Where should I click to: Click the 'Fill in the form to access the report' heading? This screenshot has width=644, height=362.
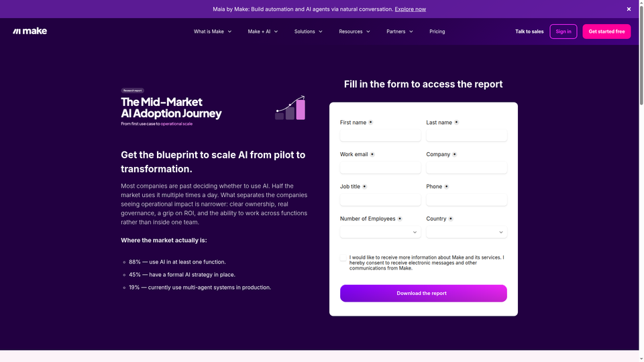[x=423, y=84]
